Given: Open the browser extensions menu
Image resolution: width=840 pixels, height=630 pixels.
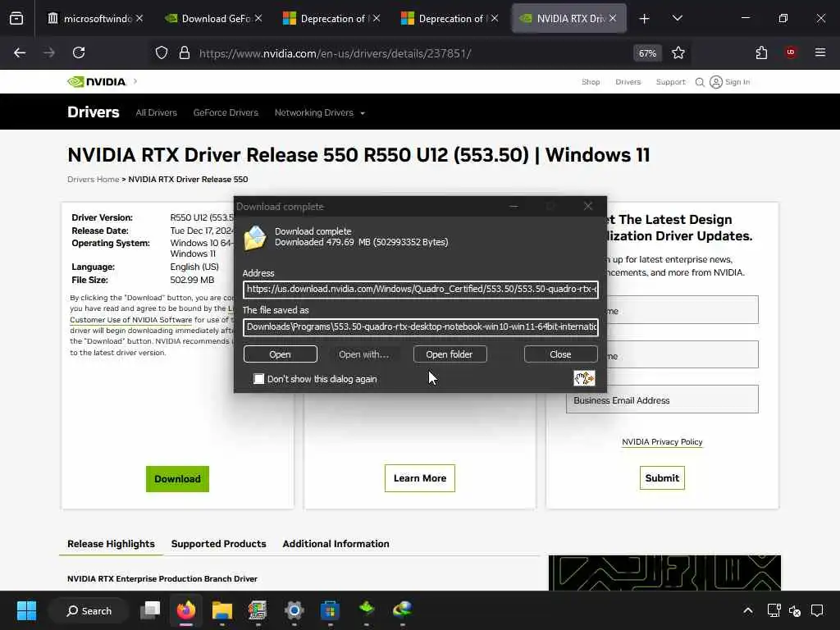Looking at the screenshot, I should click(761, 52).
